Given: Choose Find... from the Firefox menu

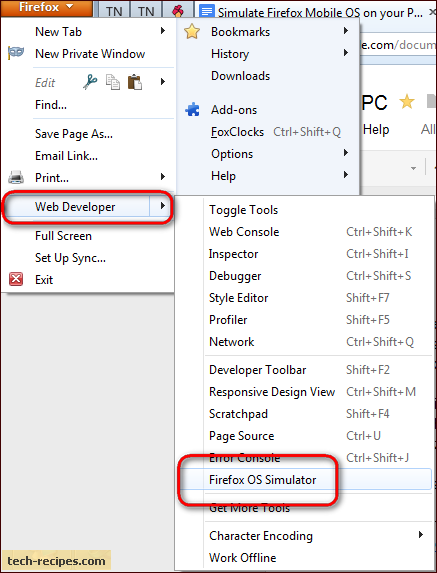Looking at the screenshot, I should [87, 105].
